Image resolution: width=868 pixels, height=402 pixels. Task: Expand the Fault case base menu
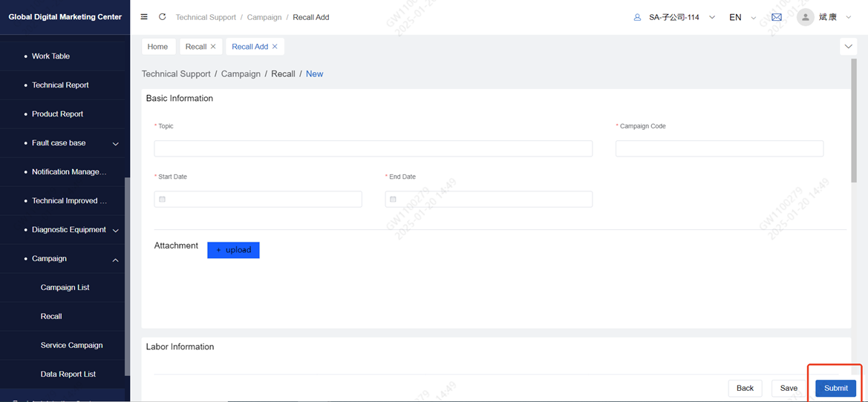click(115, 144)
